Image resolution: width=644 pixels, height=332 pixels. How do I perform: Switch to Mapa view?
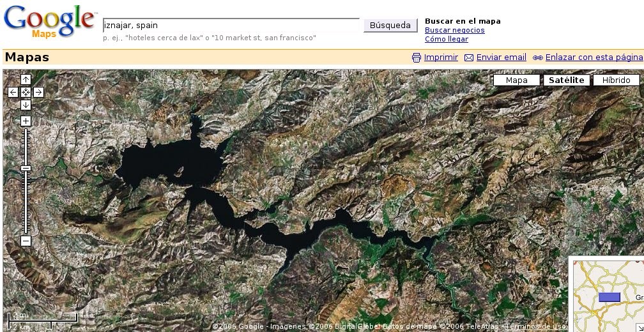click(516, 80)
